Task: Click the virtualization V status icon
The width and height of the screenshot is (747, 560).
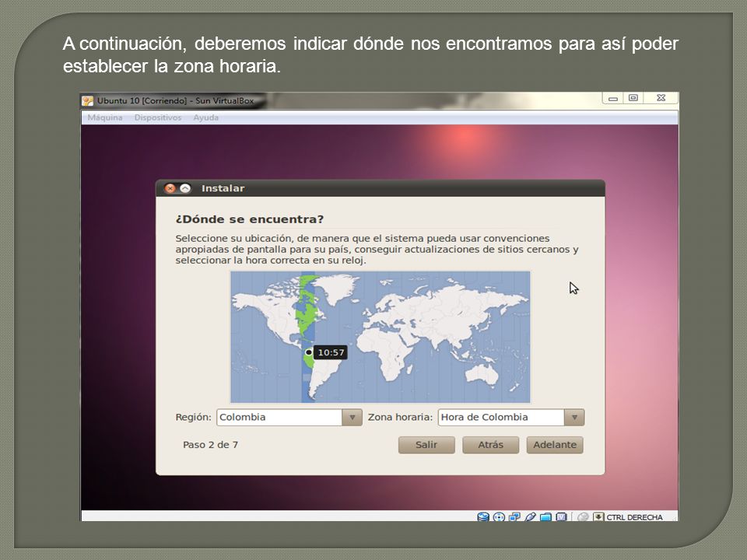Action: point(561,516)
